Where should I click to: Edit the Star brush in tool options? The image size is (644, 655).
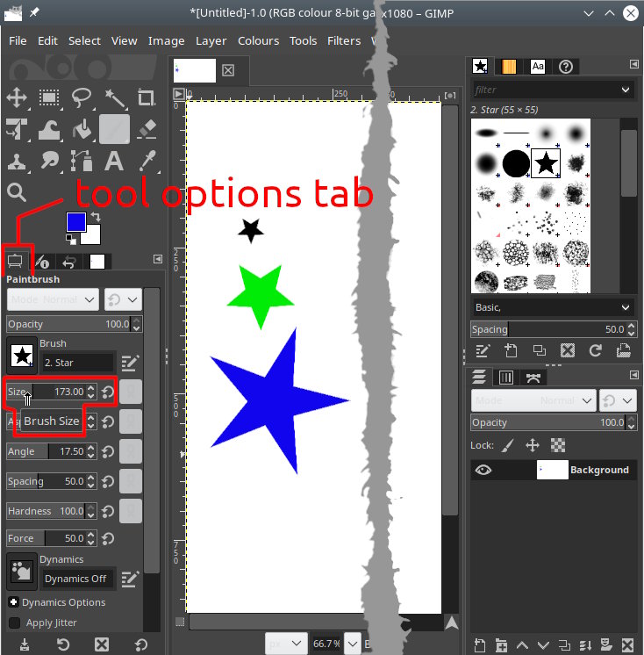click(x=130, y=363)
